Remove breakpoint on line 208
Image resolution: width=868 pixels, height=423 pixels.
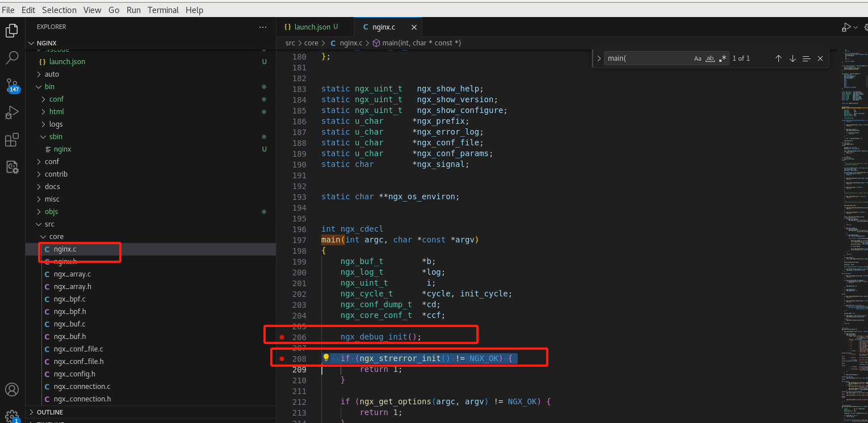(282, 359)
